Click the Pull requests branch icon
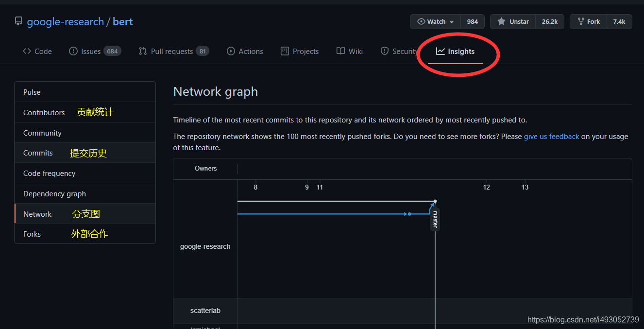The width and height of the screenshot is (644, 329). [x=143, y=51]
